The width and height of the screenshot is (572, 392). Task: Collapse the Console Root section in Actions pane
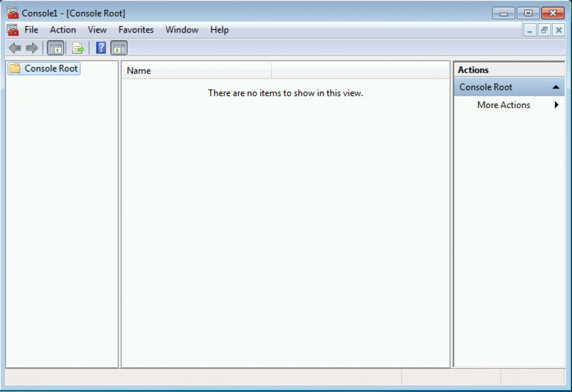point(555,87)
